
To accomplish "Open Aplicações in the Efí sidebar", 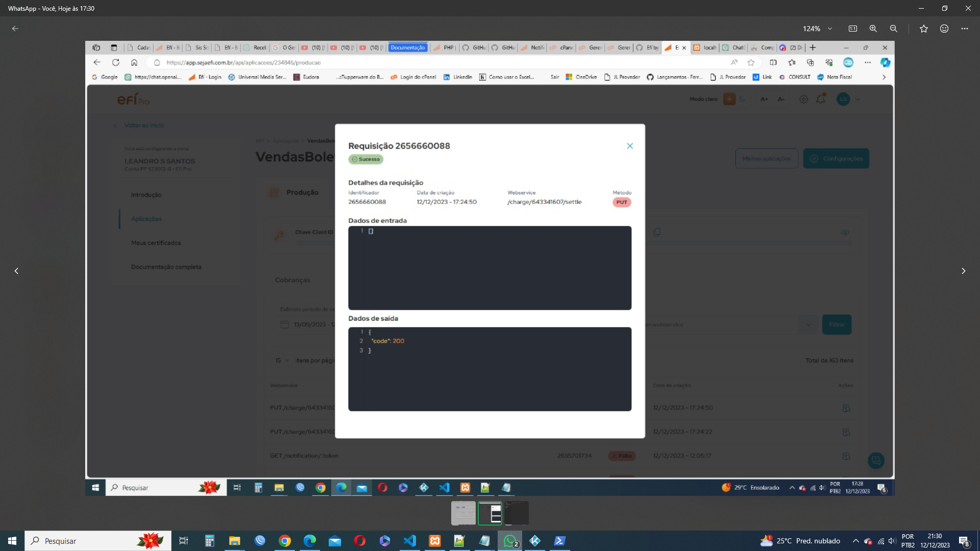I will 146,219.
